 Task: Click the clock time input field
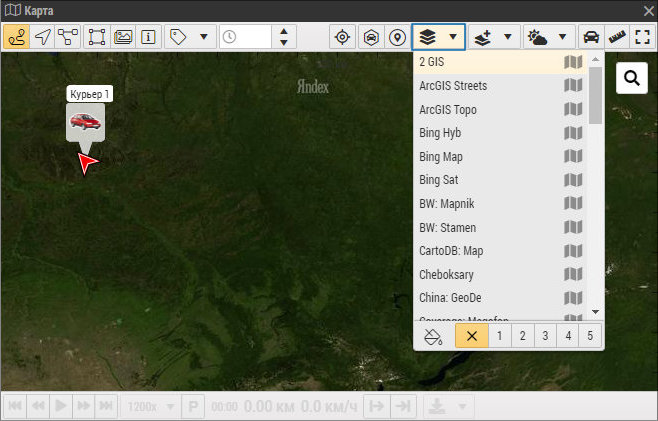[245, 37]
